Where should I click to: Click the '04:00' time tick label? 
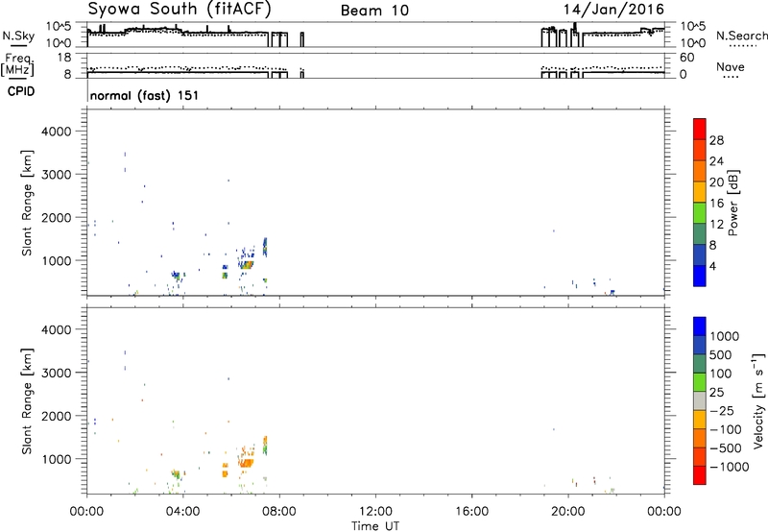pos(183,512)
